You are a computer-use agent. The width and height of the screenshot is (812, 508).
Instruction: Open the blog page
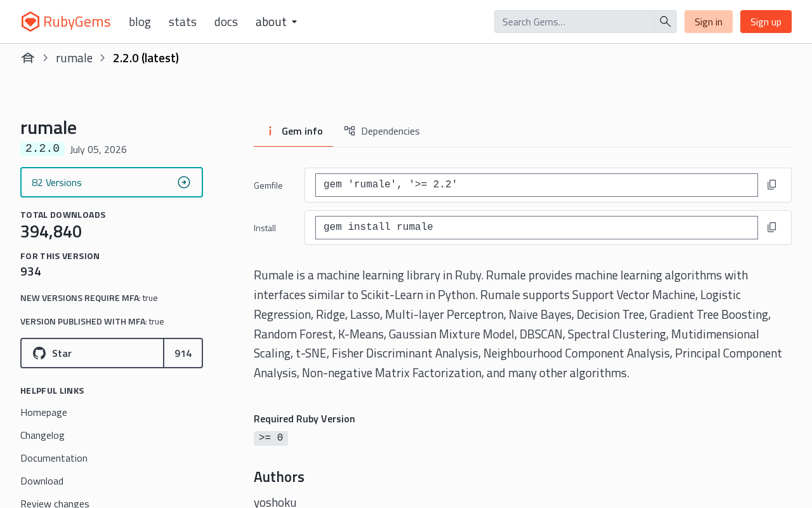pos(140,22)
